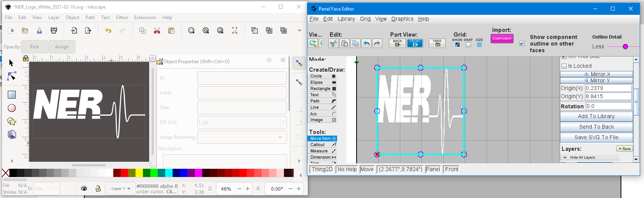
Task: Zoom page width icon in Inkscape
Action: [x=235, y=31]
